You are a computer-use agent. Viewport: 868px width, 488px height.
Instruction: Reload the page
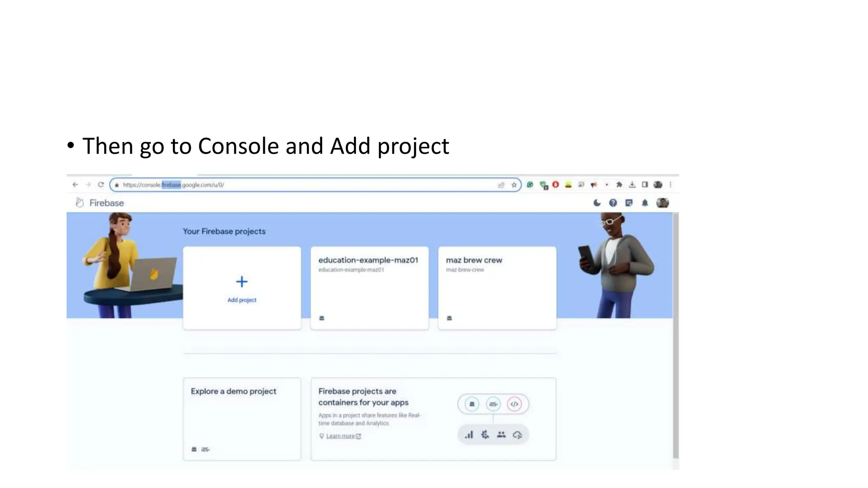point(101,185)
